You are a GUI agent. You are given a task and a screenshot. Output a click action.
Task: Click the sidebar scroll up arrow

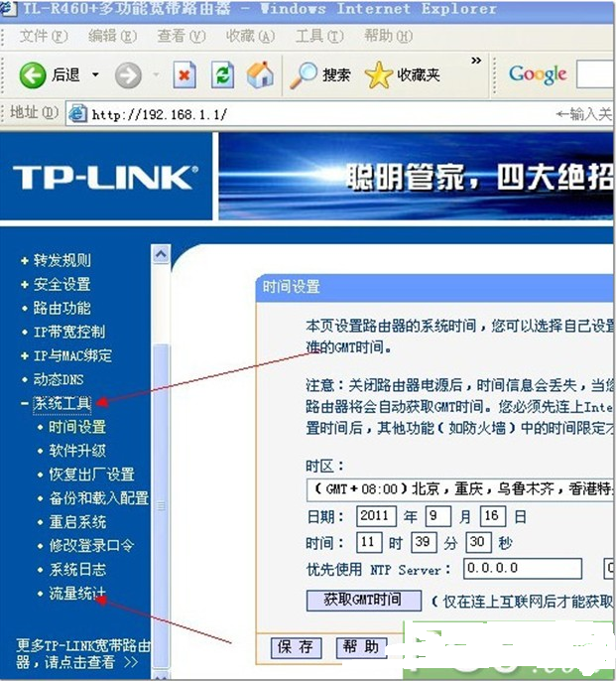[161, 255]
